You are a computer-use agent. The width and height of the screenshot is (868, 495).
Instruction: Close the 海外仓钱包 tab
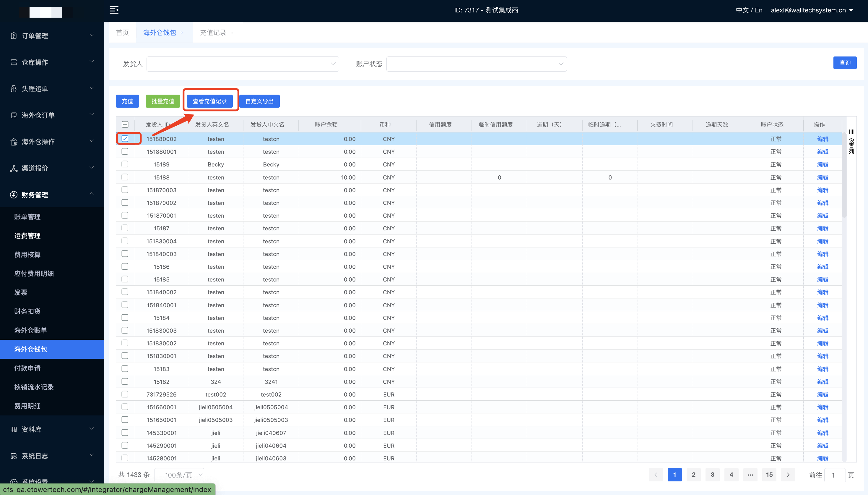[x=182, y=33]
